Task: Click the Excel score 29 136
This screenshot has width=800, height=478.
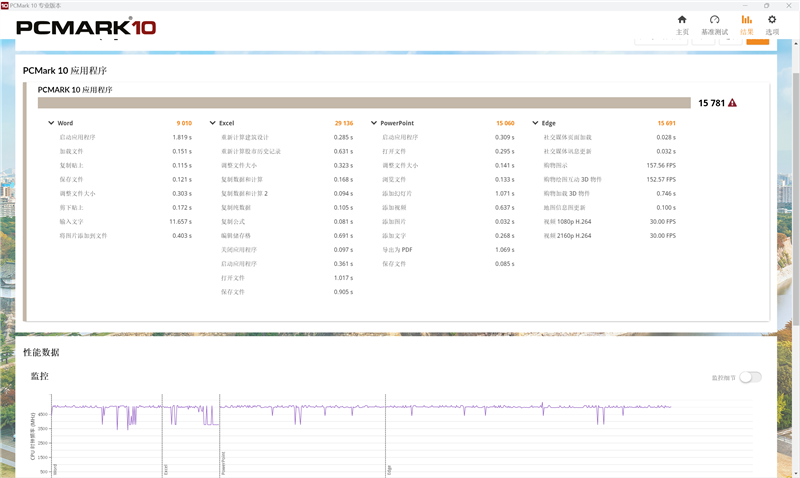Action: click(344, 123)
